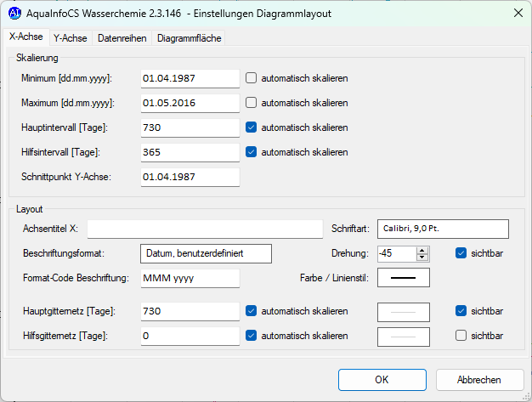Open the Hilfsgitternetz line style swatch
This screenshot has height=402, width=532.
tap(404, 337)
